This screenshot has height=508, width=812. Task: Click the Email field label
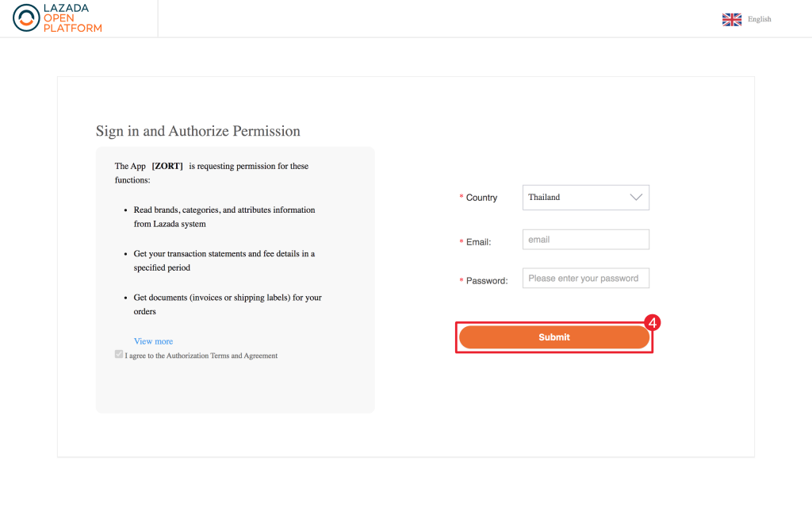[x=478, y=242]
